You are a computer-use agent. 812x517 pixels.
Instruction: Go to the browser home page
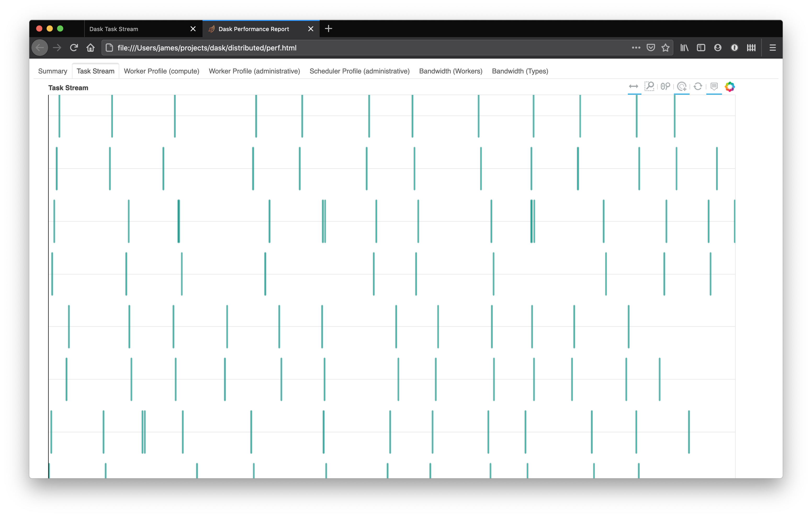point(90,48)
